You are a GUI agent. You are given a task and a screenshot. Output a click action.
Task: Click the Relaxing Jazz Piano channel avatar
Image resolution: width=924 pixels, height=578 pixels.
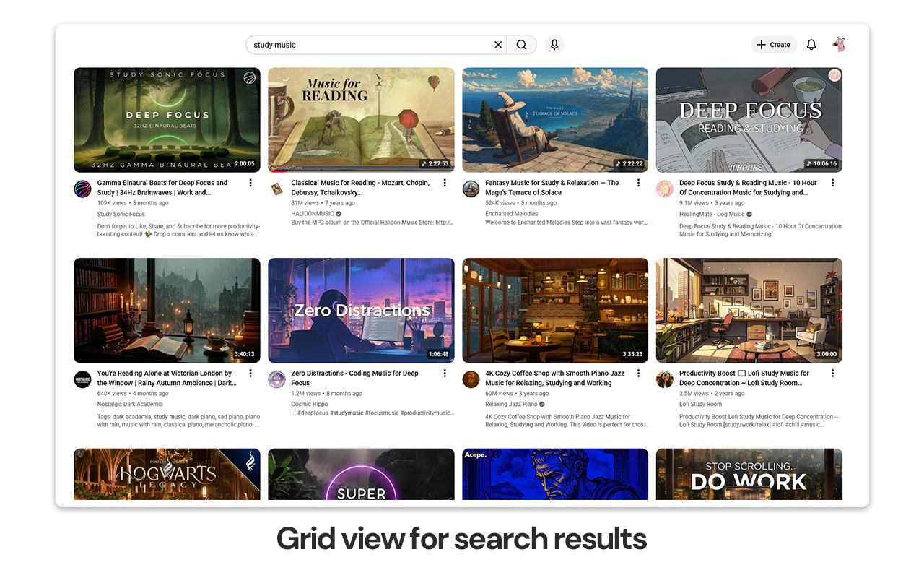[x=471, y=379]
